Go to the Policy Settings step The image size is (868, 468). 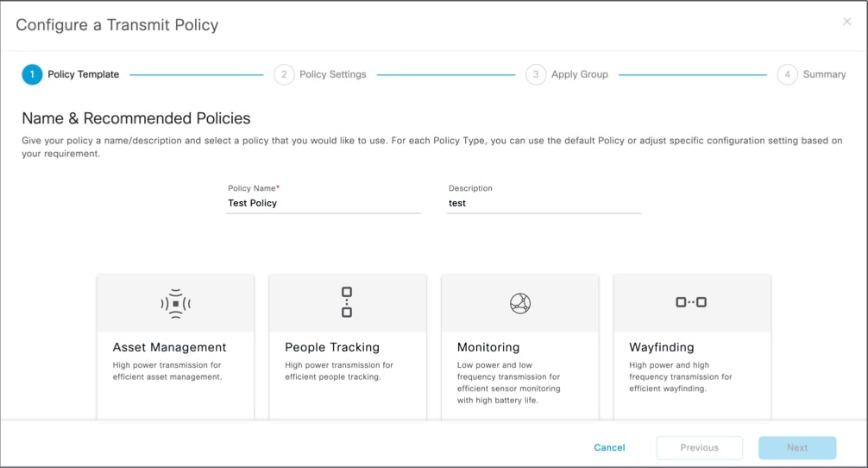333,74
